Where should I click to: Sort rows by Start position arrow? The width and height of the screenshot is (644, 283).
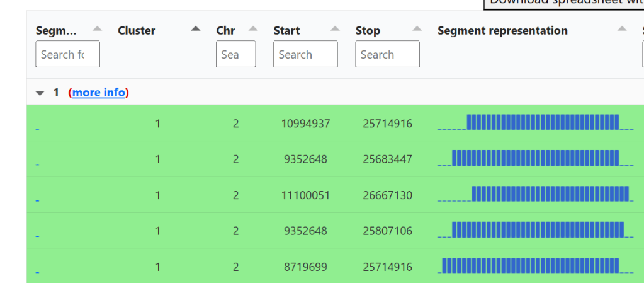(x=335, y=28)
